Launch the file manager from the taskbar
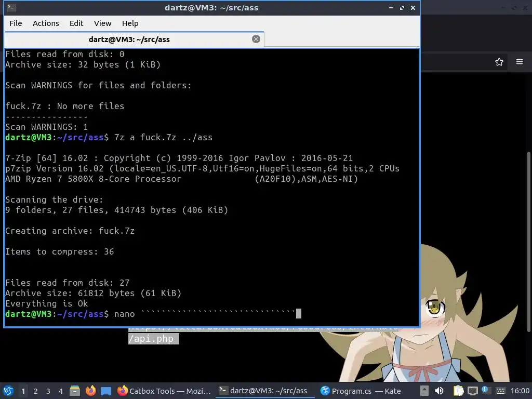 [75, 391]
